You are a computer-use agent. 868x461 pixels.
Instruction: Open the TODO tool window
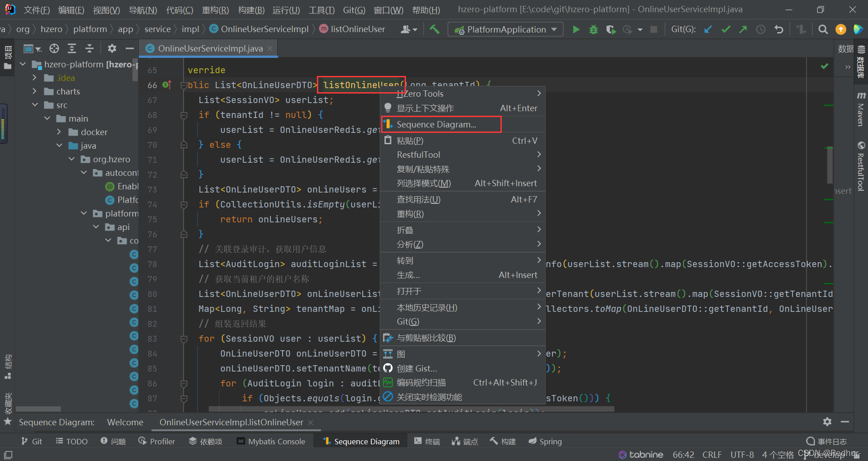(x=71, y=441)
